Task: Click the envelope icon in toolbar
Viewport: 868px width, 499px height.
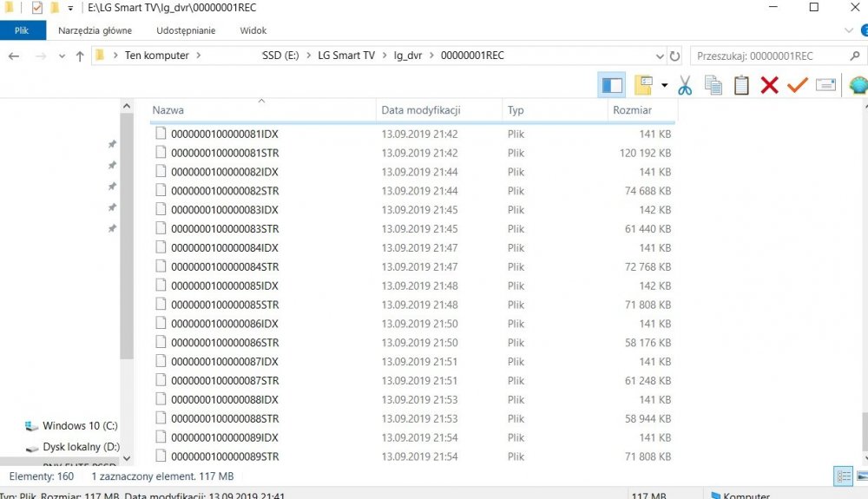Action: click(x=825, y=85)
